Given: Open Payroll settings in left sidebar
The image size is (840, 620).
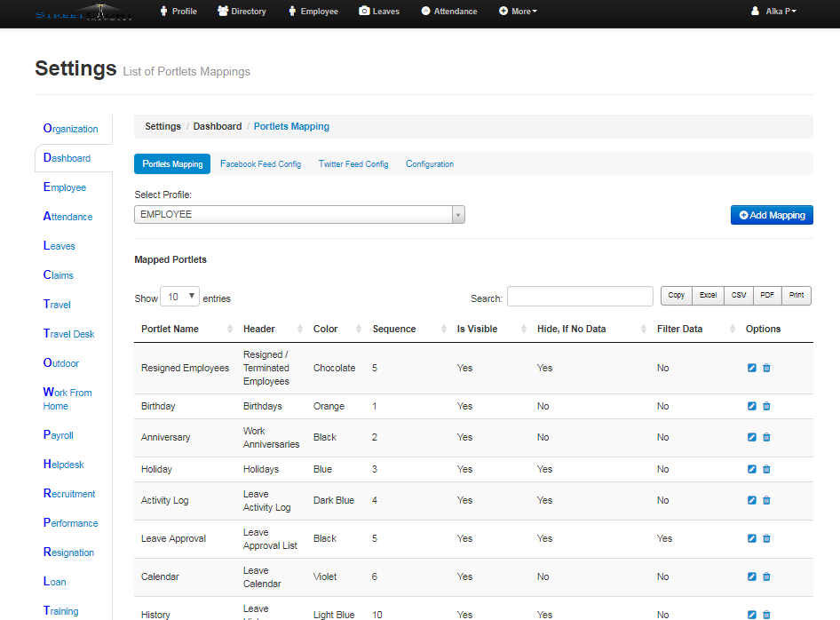Looking at the screenshot, I should click(x=59, y=435).
